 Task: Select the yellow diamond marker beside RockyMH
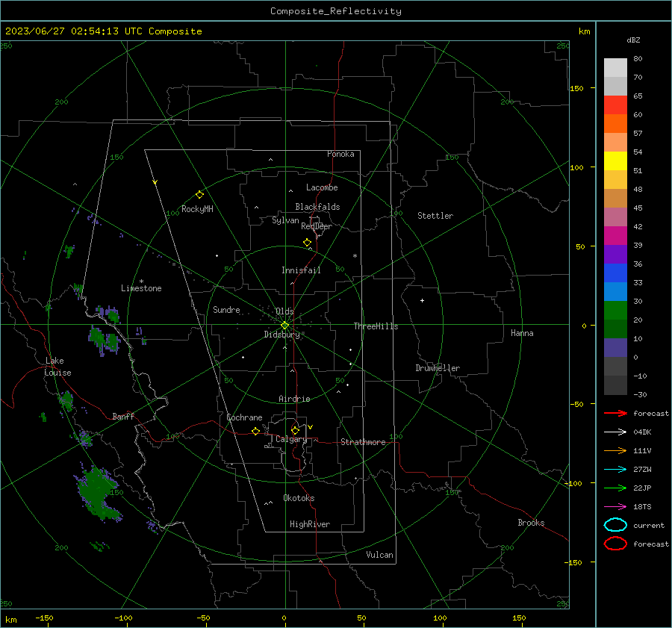click(199, 195)
